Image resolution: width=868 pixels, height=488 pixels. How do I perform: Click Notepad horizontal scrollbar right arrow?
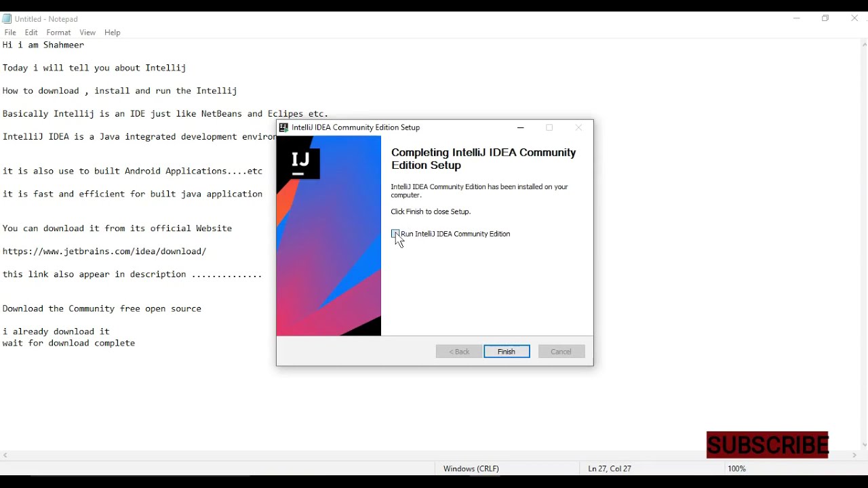(x=854, y=456)
